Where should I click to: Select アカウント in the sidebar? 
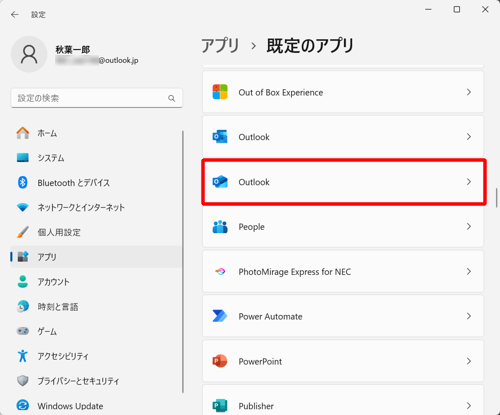point(96,282)
